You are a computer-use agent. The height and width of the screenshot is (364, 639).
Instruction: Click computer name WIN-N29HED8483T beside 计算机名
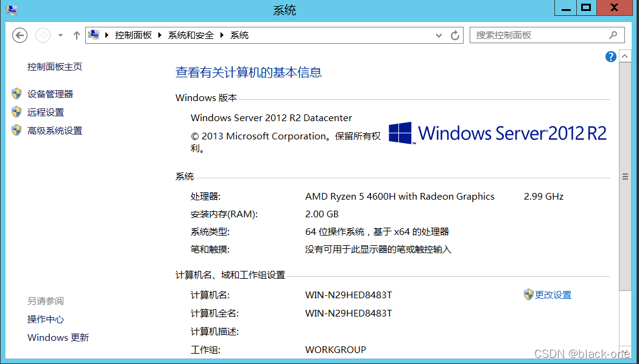pos(348,295)
